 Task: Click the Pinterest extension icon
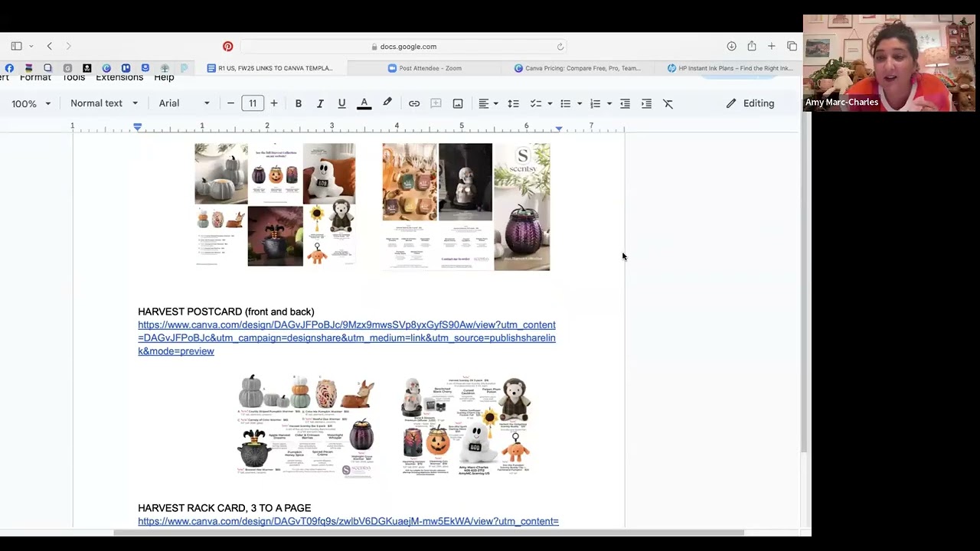[227, 47]
